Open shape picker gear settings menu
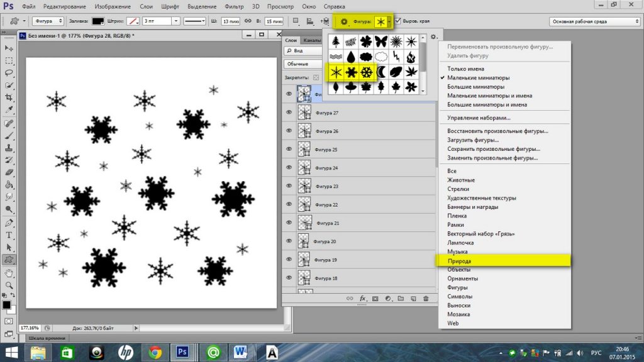Image resolution: width=644 pixels, height=362 pixels. tap(433, 37)
